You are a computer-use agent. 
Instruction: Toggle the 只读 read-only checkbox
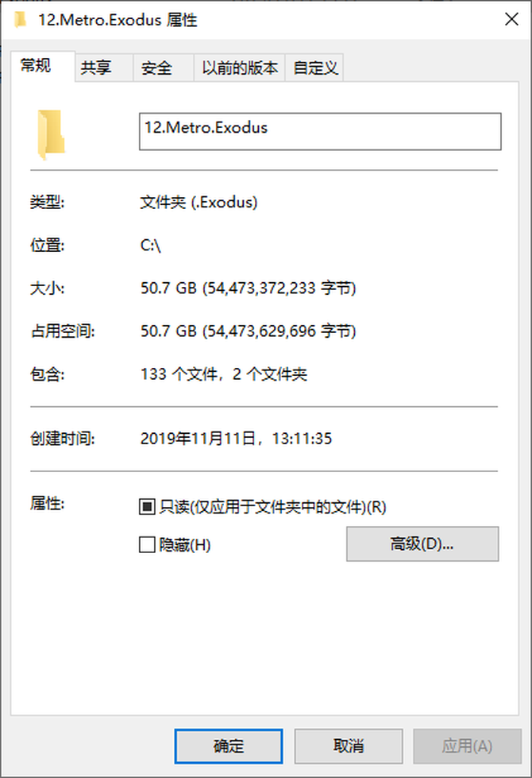coord(147,506)
